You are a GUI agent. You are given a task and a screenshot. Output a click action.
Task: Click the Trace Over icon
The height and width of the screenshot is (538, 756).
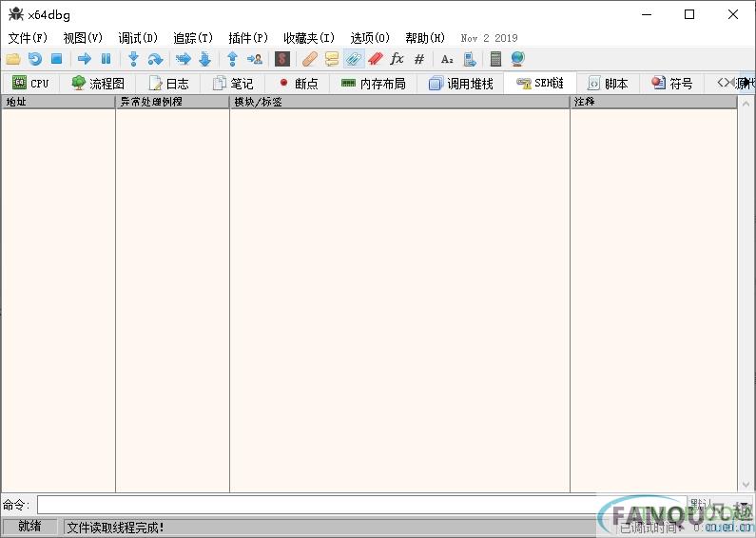coord(204,59)
